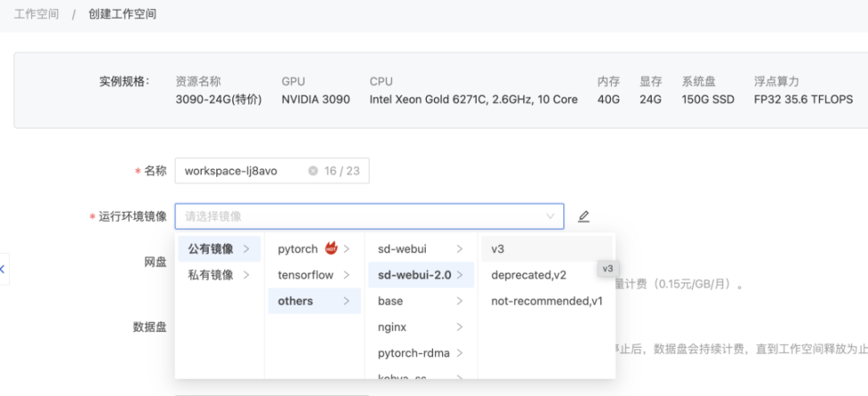Select the not-recommended,v1 image version

pyautogui.click(x=547, y=301)
